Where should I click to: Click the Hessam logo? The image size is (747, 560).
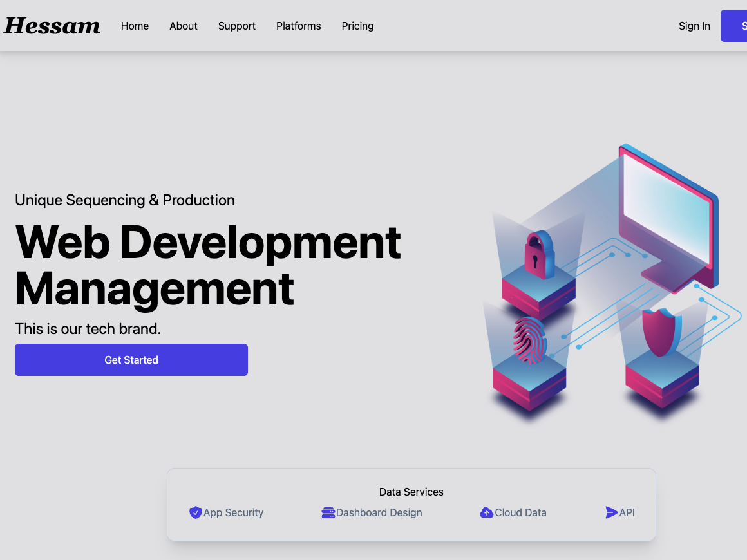point(52,26)
